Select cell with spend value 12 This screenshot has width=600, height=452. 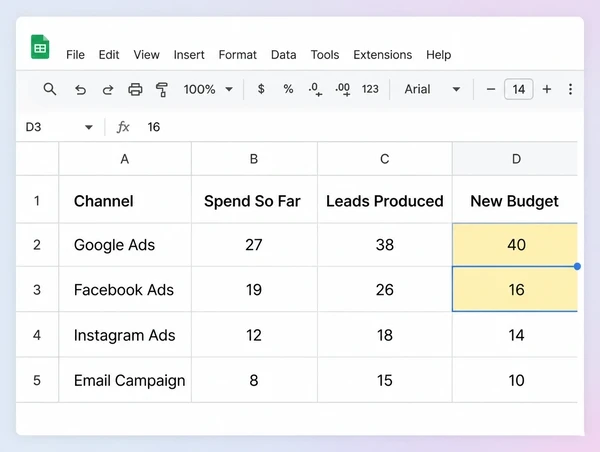[254, 335]
